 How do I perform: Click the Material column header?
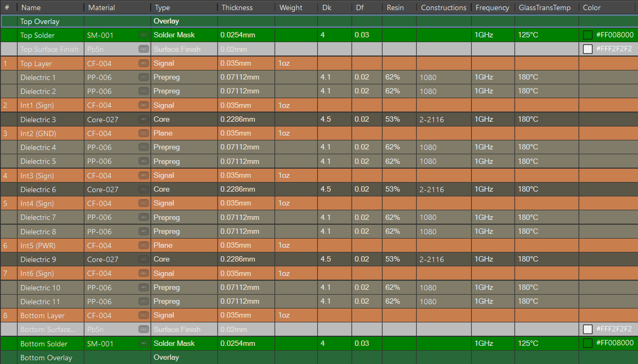(102, 7)
